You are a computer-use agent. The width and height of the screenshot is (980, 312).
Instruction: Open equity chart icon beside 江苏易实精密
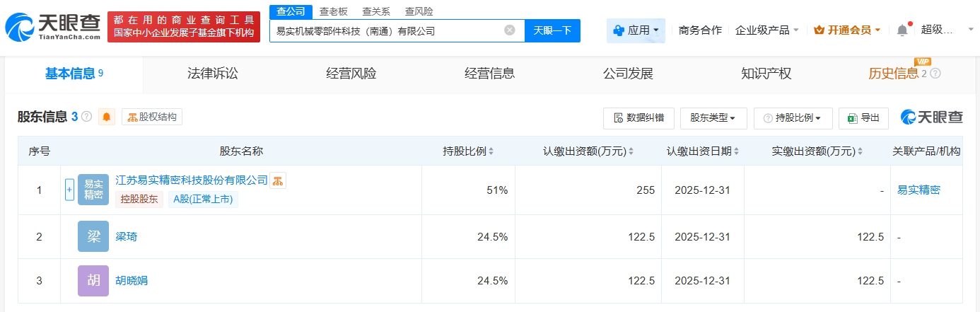pos(278,180)
